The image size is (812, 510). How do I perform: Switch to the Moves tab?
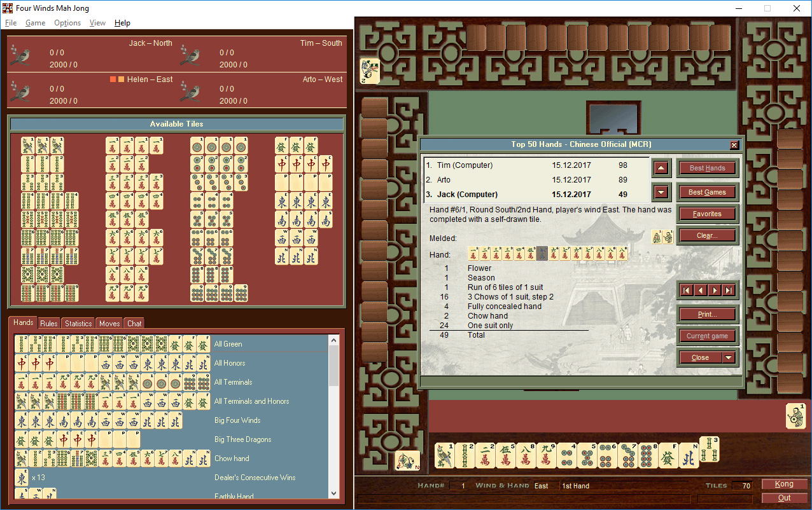coord(109,324)
